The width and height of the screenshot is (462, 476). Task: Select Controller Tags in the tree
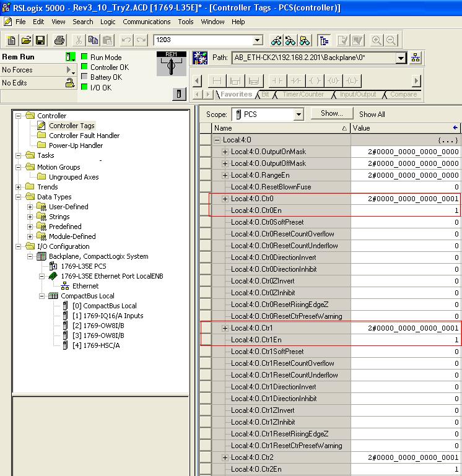pyautogui.click(x=72, y=126)
